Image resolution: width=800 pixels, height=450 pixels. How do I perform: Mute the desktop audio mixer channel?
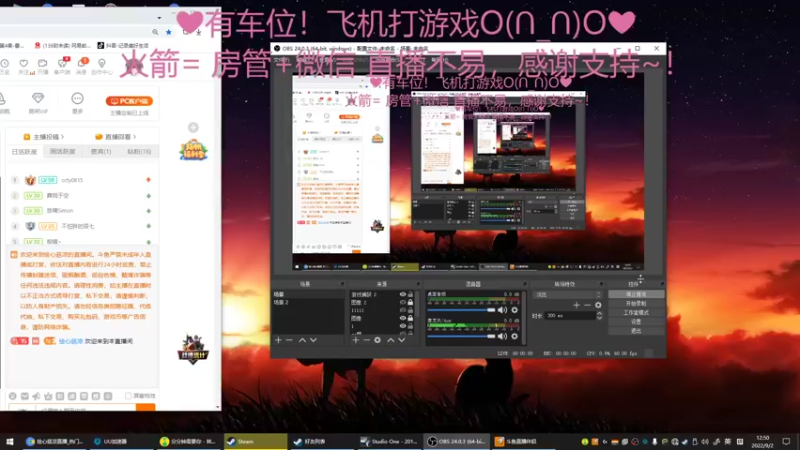503,310
